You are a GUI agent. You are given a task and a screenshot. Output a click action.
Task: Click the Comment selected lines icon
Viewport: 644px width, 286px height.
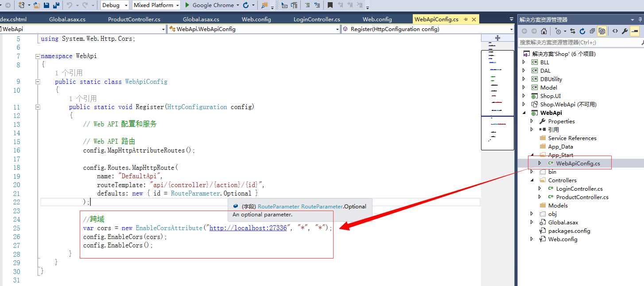pyautogui.click(x=307, y=5)
